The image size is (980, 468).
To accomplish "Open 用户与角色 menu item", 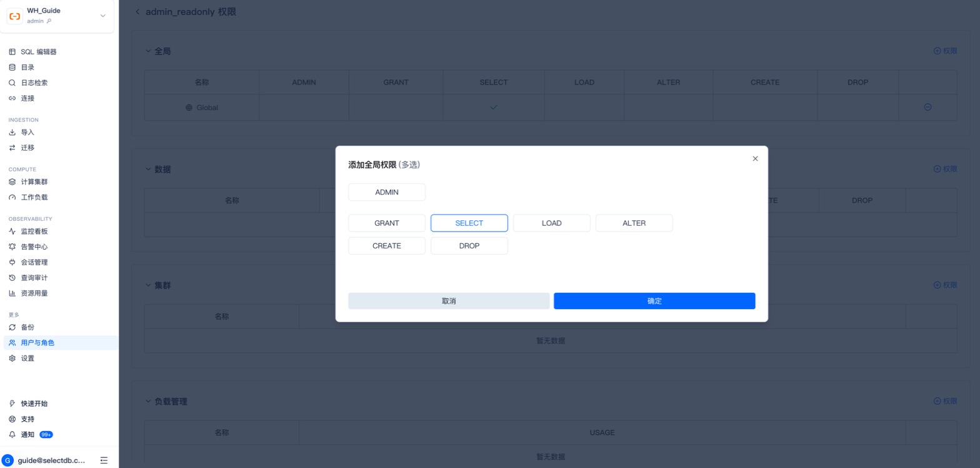I will point(61,343).
